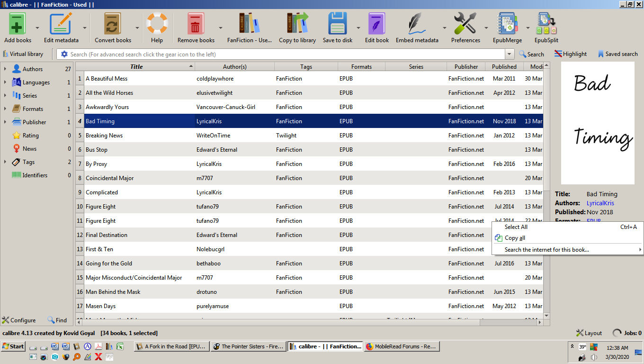Screen dimensions: 644x364
Task: Open the Embed metadata dropdown arrow
Action: [444, 27]
